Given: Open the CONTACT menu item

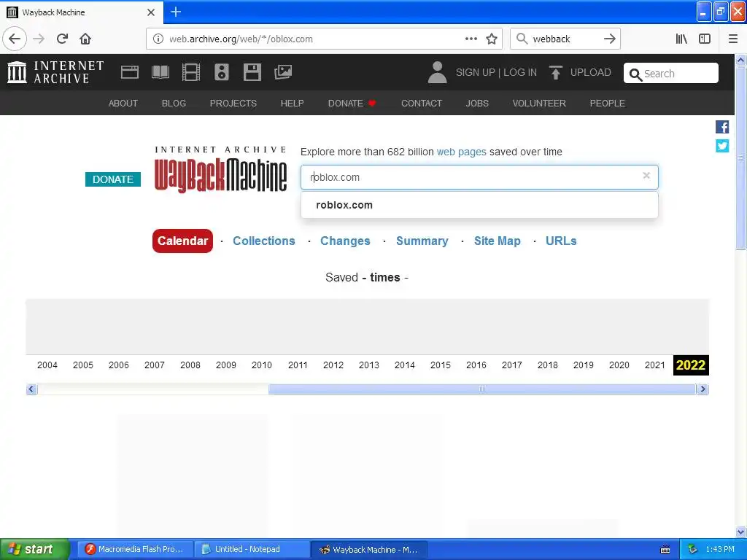Looking at the screenshot, I should [422, 104].
